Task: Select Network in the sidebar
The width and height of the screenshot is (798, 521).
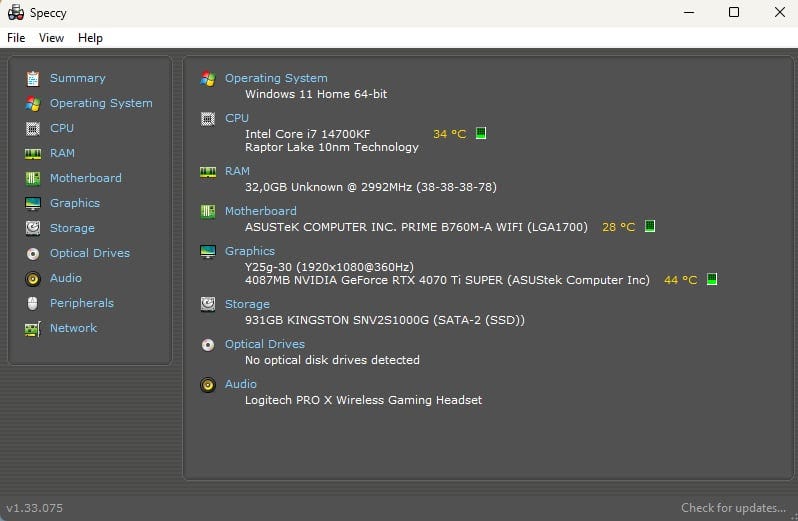Action: coord(73,328)
